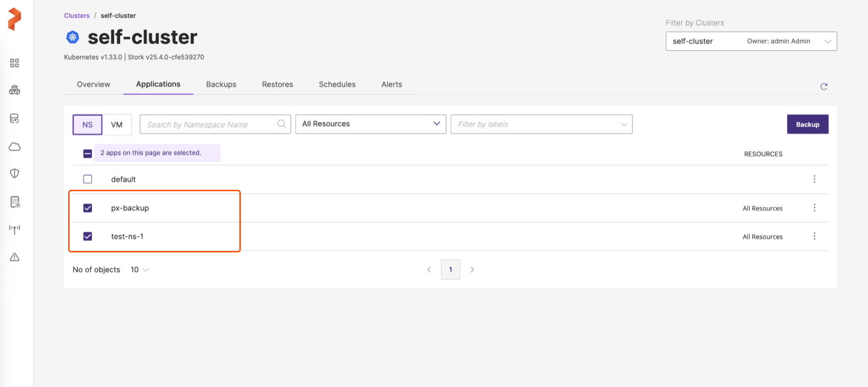Open the dashboard grid icon in sidebar
Image resolution: width=868 pixels, height=387 pixels.
point(14,63)
